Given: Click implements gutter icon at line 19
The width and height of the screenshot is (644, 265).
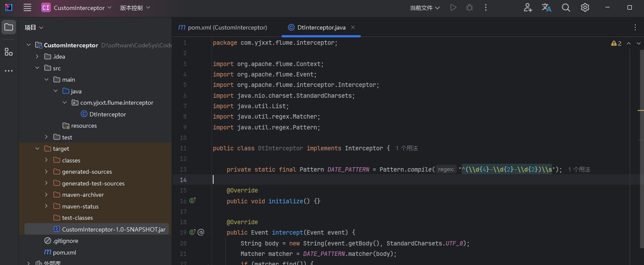Looking at the screenshot, I should coord(193,232).
